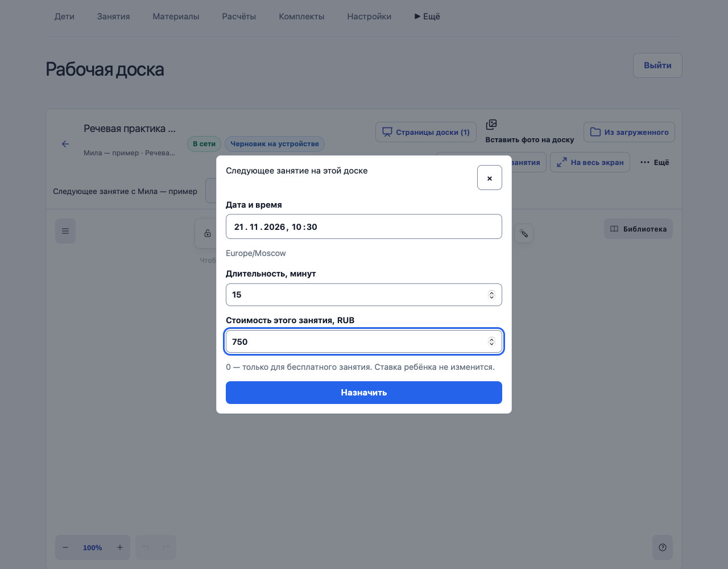
Task: Click the Из загруженного button
Action: click(629, 132)
